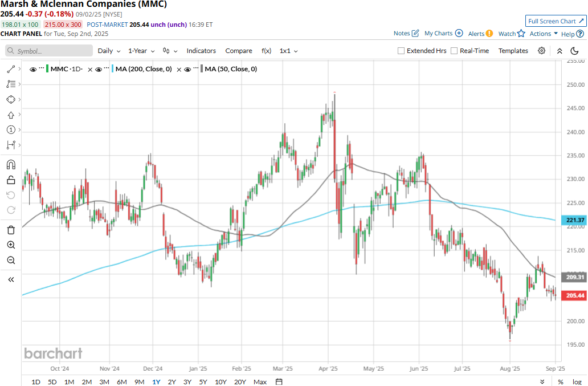
Task: Open the My Charts link
Action: tap(438, 34)
